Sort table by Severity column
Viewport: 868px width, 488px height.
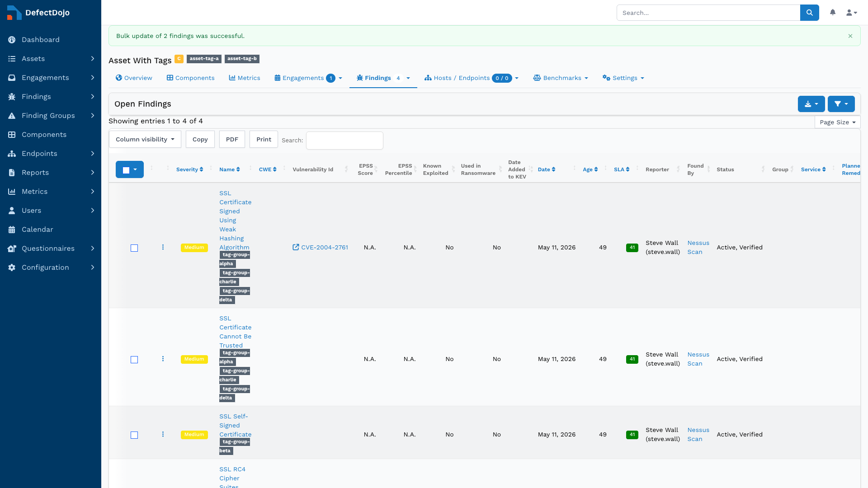(189, 169)
